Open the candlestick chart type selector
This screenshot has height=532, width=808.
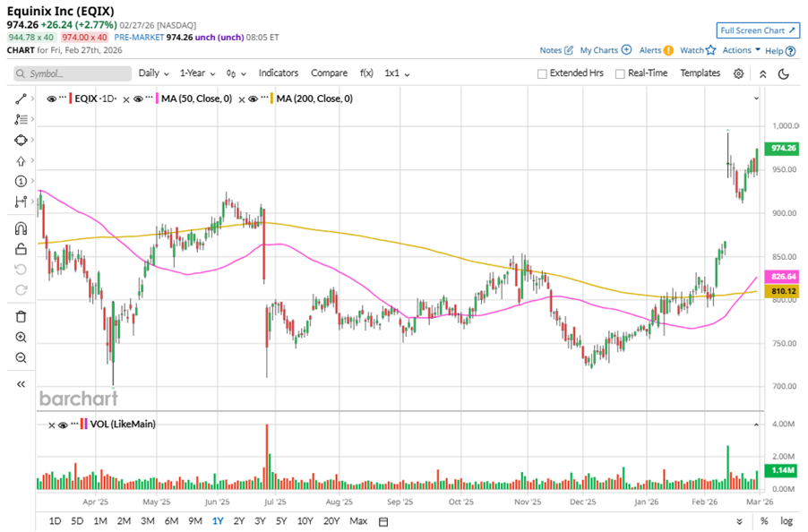tap(236, 73)
